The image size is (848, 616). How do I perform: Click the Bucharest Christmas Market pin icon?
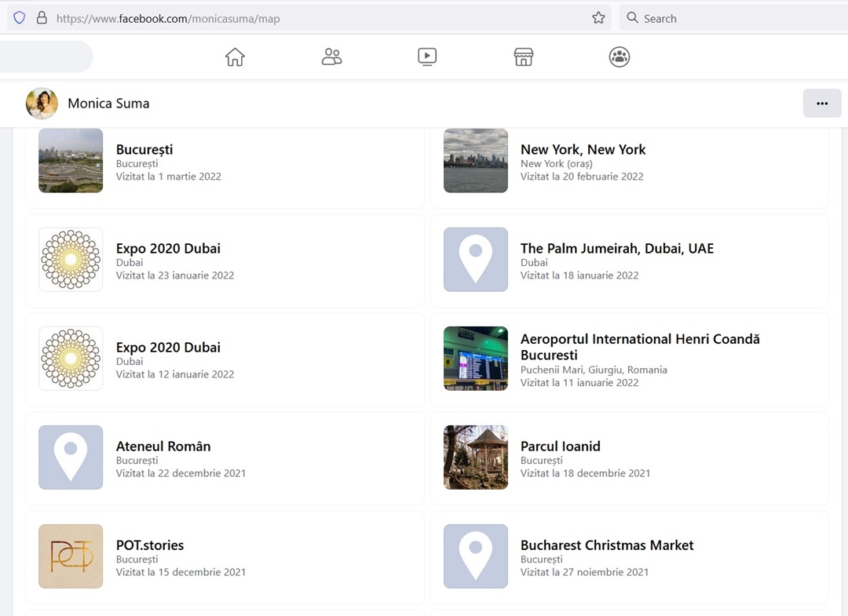(x=475, y=556)
